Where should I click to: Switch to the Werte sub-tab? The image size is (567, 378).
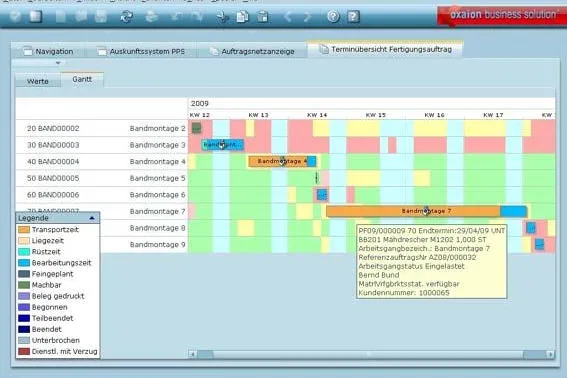[x=38, y=81]
